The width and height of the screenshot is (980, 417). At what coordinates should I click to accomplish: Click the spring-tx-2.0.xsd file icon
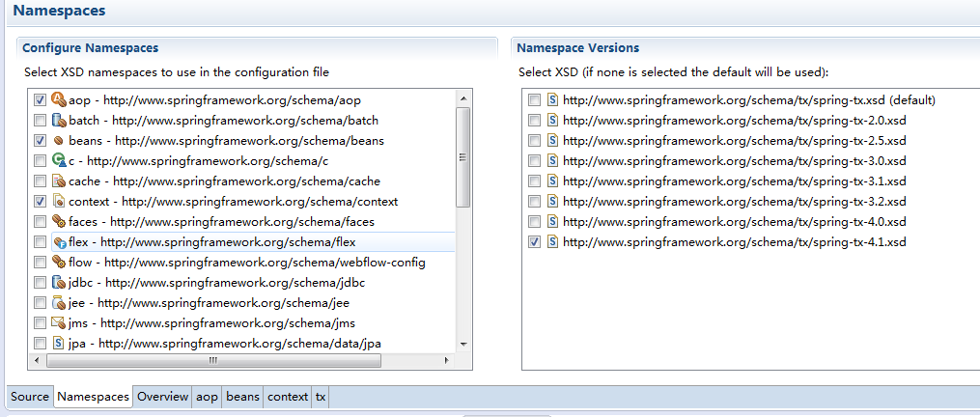(552, 120)
